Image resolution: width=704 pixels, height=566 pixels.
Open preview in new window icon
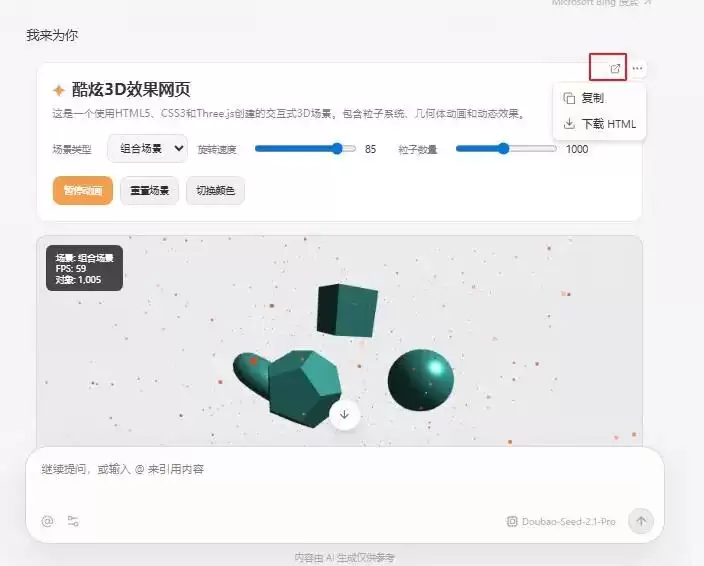[x=615, y=69]
